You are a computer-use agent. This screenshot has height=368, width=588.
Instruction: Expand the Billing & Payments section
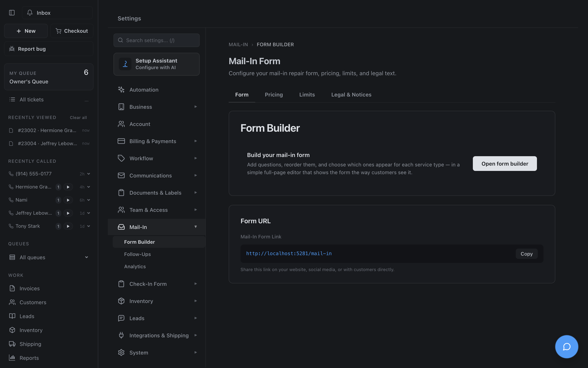click(x=196, y=141)
